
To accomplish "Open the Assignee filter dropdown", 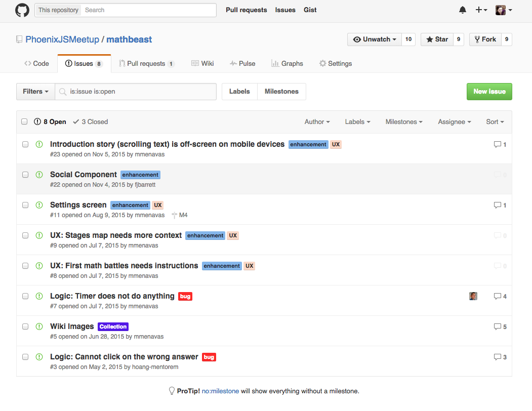I will [455, 122].
